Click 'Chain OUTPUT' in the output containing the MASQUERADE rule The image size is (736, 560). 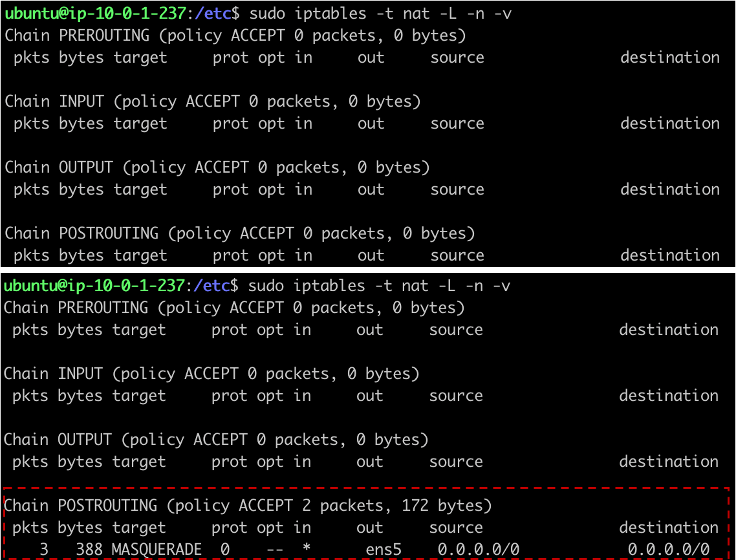pyautogui.click(x=58, y=439)
